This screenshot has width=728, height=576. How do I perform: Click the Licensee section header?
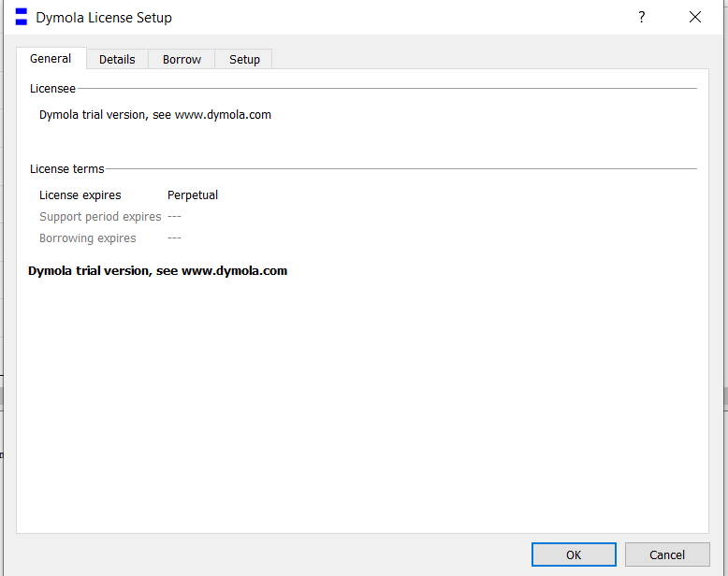point(52,89)
